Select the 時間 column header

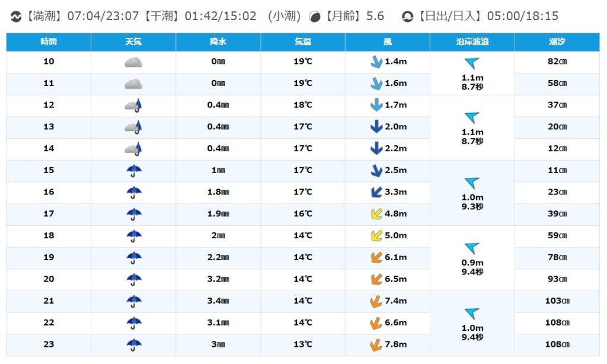pyautogui.click(x=49, y=42)
